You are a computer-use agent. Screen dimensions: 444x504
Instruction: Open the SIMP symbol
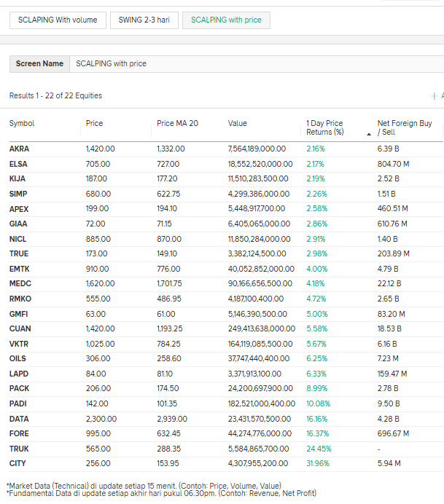(x=18, y=194)
